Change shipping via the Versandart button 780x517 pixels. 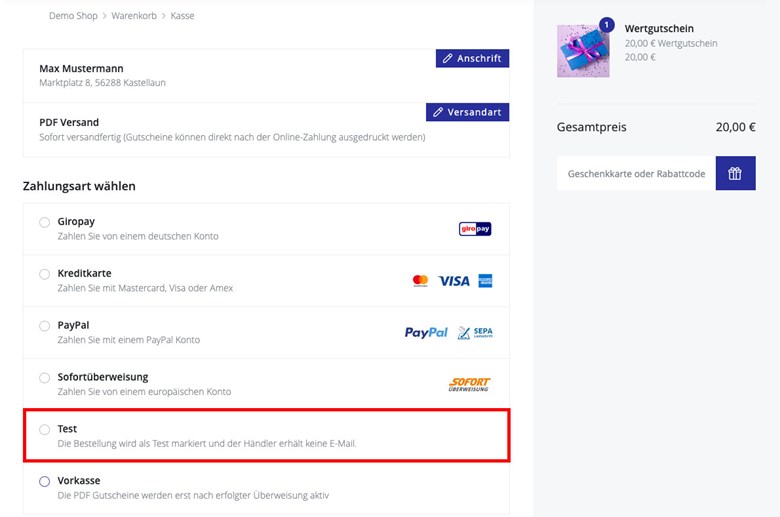[468, 112]
